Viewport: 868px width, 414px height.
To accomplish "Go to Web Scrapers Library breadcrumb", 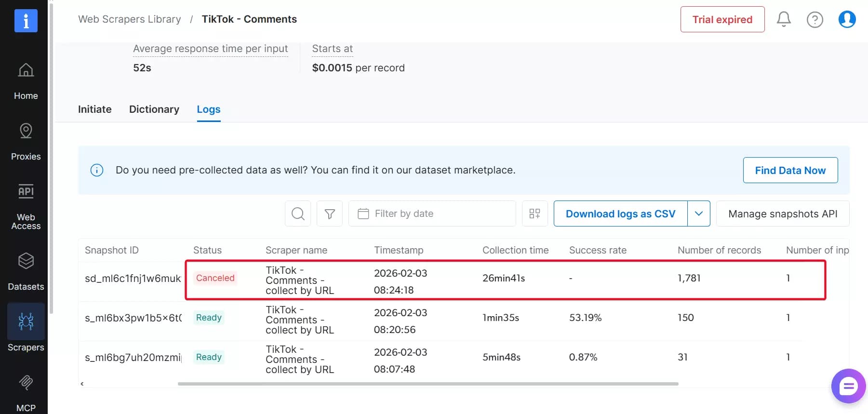I will point(130,19).
